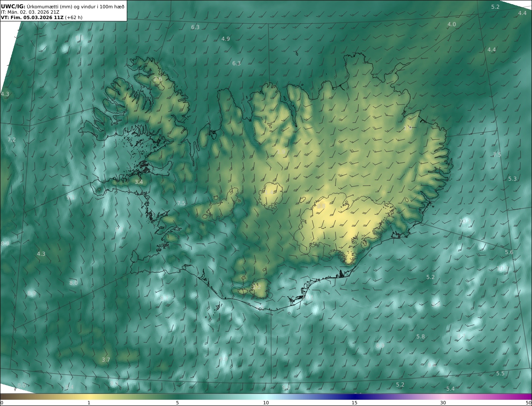Click the color bar tick label '5'

click(x=177, y=403)
